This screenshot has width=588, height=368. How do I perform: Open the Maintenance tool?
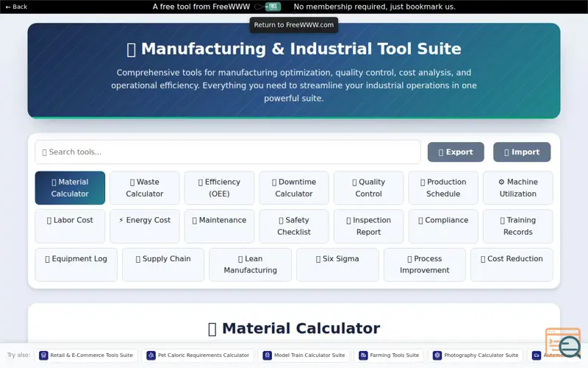coord(219,226)
